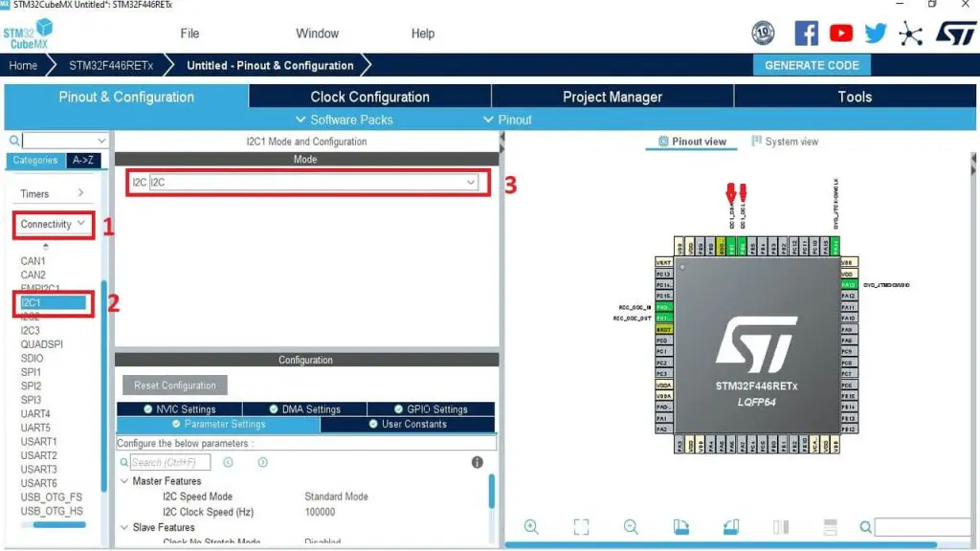Image resolution: width=980 pixels, height=551 pixels.
Task: Select the Pinout view toggle
Action: pos(692,142)
